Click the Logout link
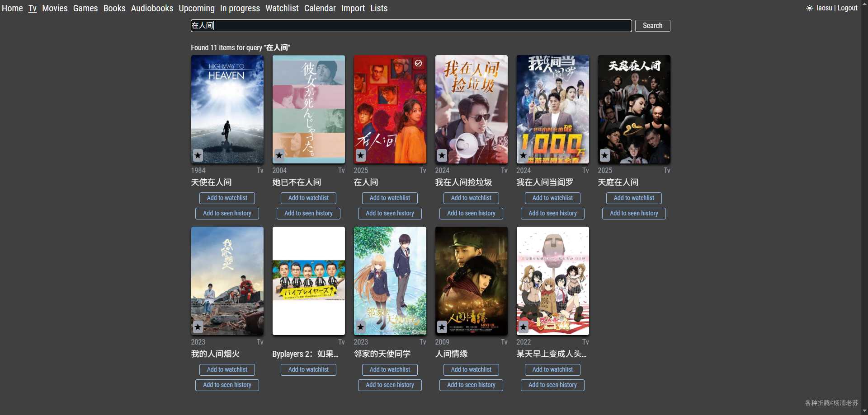The height and width of the screenshot is (415, 868). (848, 8)
